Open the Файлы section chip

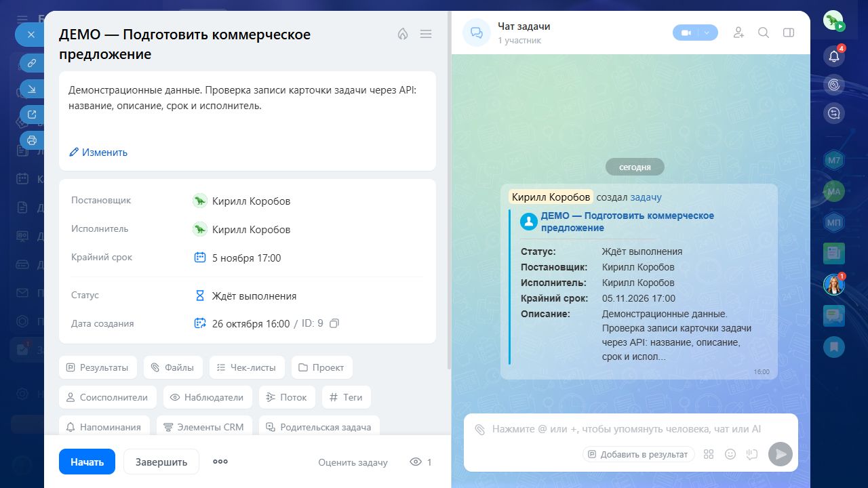[x=173, y=367]
